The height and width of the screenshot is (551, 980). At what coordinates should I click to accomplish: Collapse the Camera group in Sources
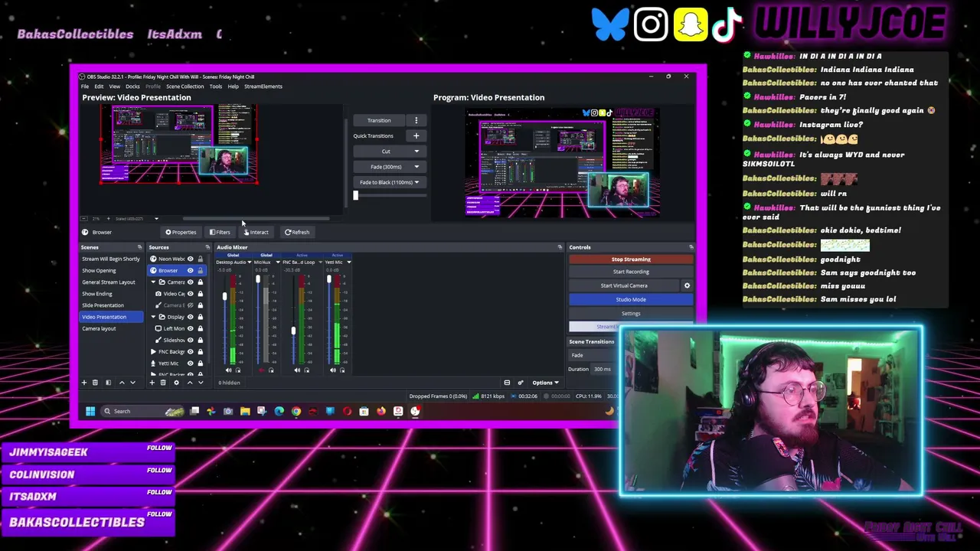153,282
